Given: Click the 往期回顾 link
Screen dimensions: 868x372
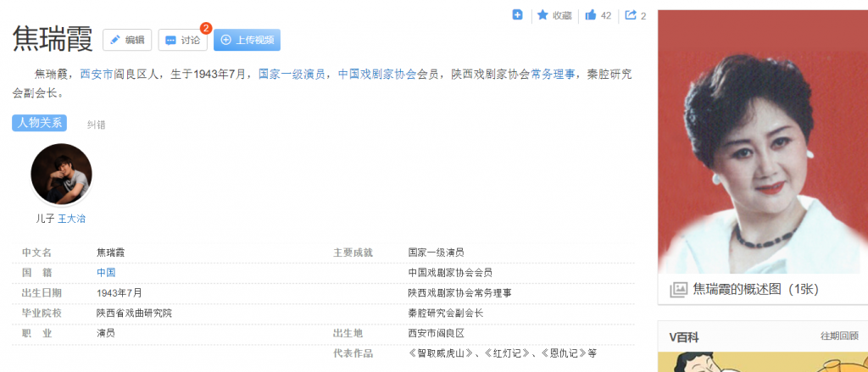Looking at the screenshot, I should point(839,336).
